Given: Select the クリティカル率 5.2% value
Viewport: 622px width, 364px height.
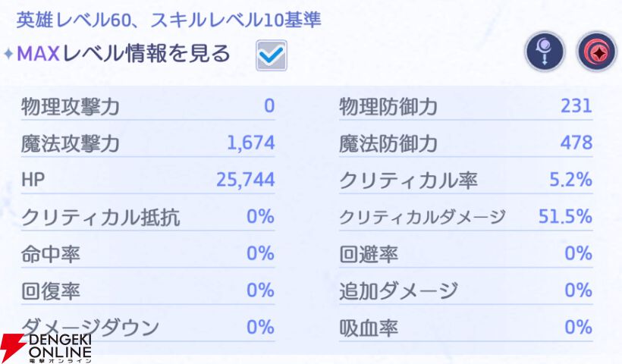Looking at the screenshot, I should click(571, 180).
